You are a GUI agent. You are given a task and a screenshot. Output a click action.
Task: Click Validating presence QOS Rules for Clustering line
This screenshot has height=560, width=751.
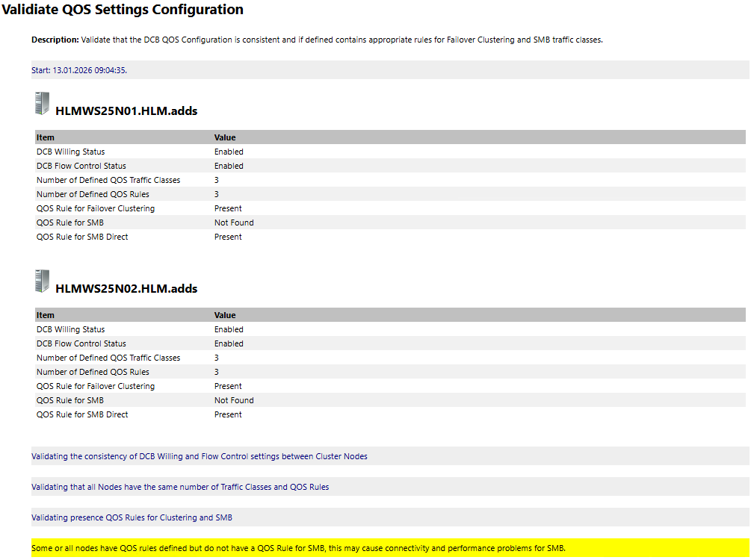point(137,517)
